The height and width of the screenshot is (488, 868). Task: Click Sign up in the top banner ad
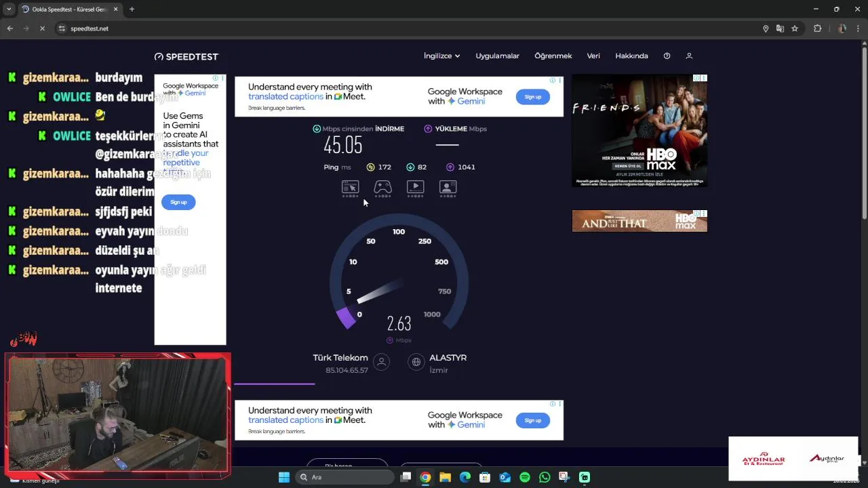tap(533, 97)
